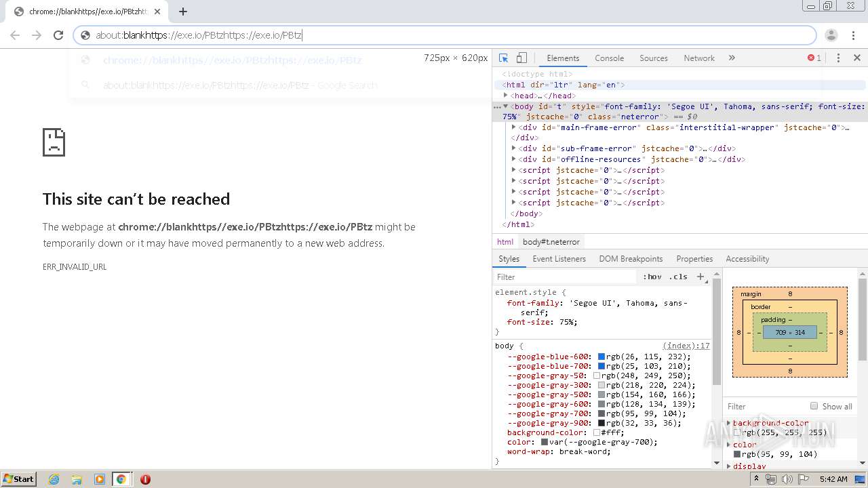Expand the offline-resources div node
Viewport: 868px width, 488px height.
point(514,159)
